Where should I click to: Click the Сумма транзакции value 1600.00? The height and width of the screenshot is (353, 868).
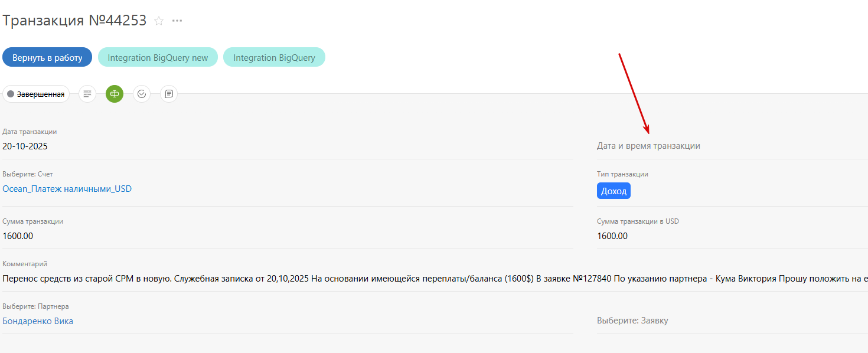(18, 236)
